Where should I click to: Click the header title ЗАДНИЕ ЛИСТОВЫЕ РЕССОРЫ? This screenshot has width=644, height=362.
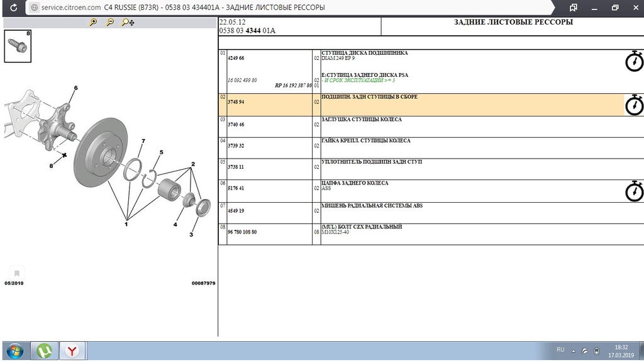coord(513,22)
